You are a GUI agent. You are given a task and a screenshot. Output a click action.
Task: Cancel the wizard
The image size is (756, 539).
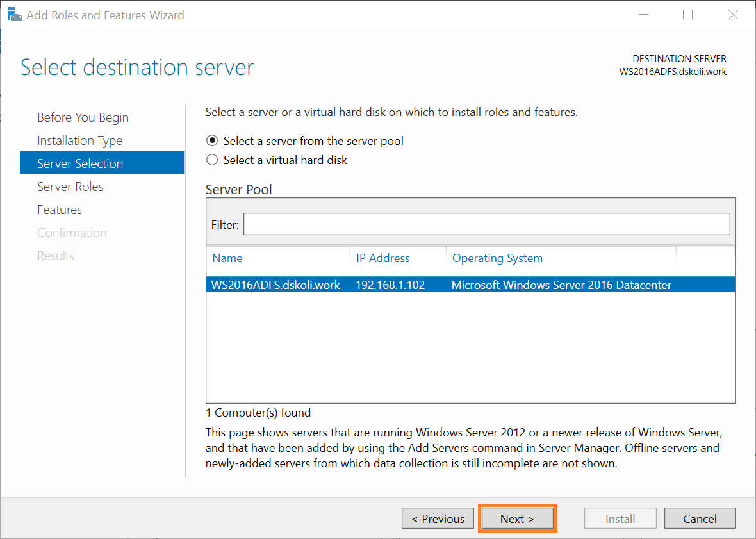pos(700,518)
